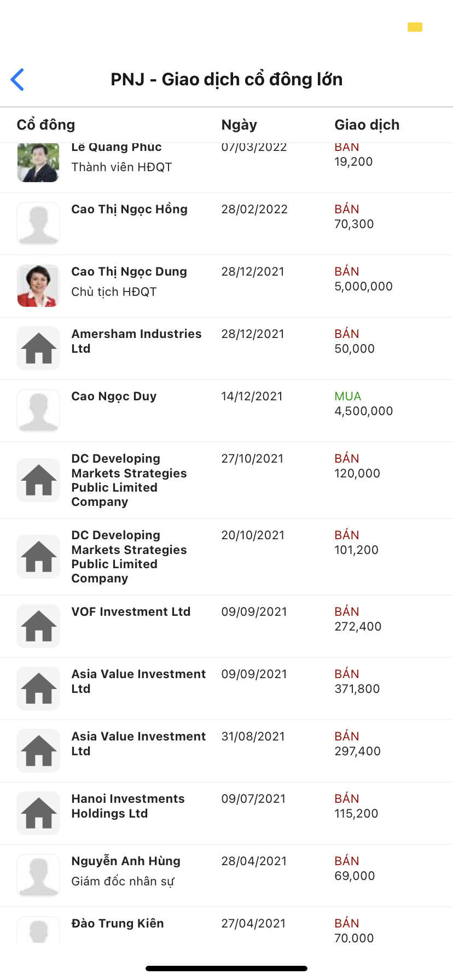Tap the house icon for the 31/08/2021 transaction

point(38,751)
